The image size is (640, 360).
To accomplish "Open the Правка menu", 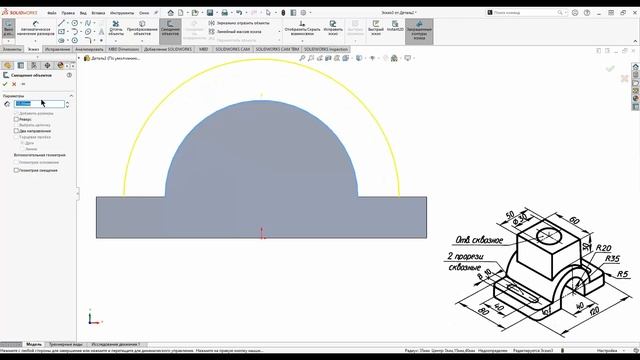I will (x=68, y=13).
